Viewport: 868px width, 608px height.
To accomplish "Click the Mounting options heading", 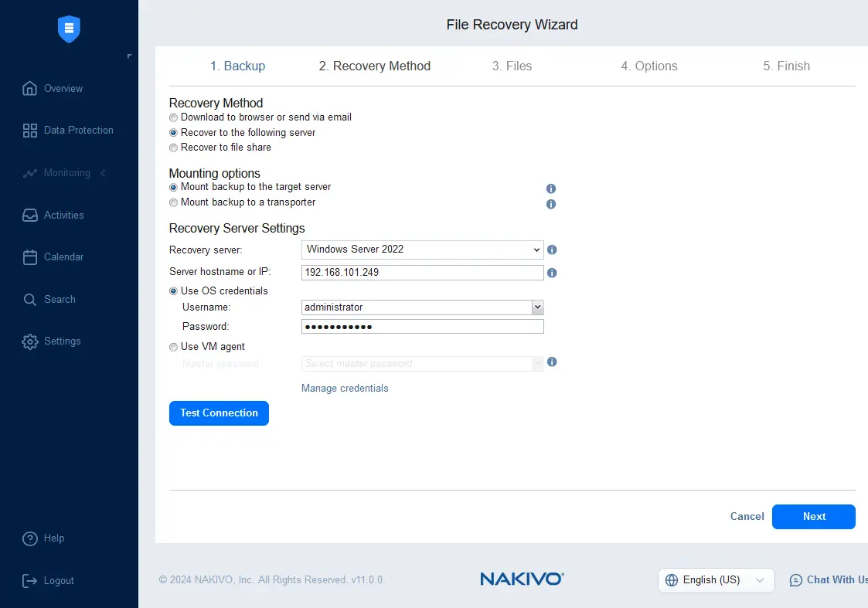I will pyautogui.click(x=214, y=173).
